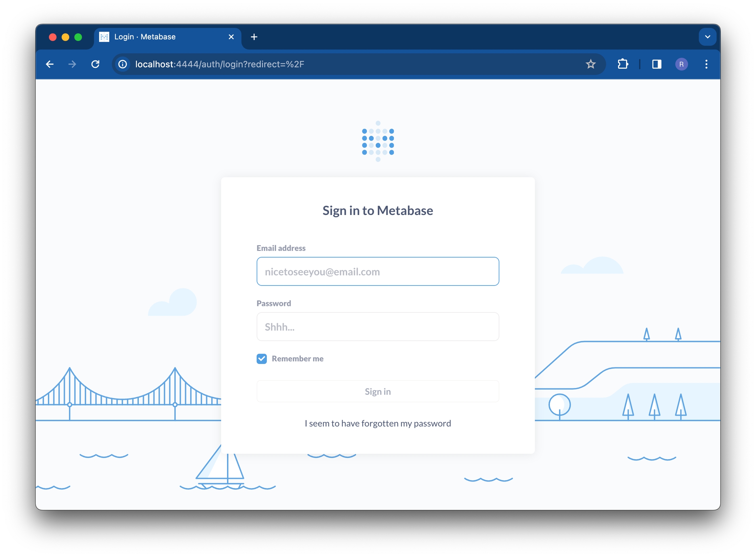Click into the Password field

[377, 326]
